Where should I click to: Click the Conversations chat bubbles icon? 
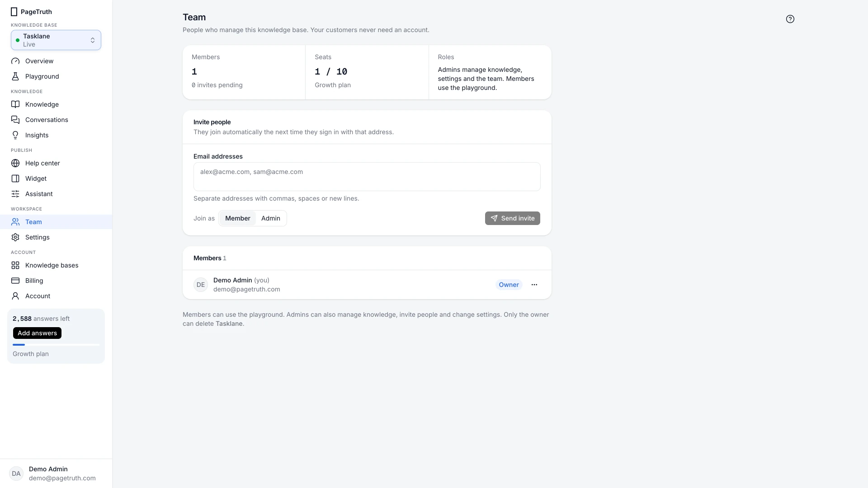(x=15, y=120)
